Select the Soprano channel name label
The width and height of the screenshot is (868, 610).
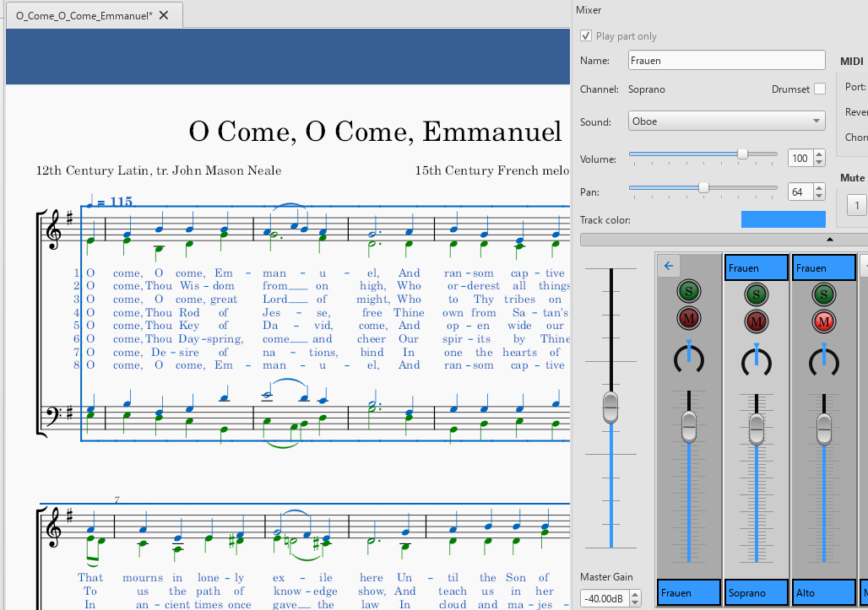coord(756,592)
